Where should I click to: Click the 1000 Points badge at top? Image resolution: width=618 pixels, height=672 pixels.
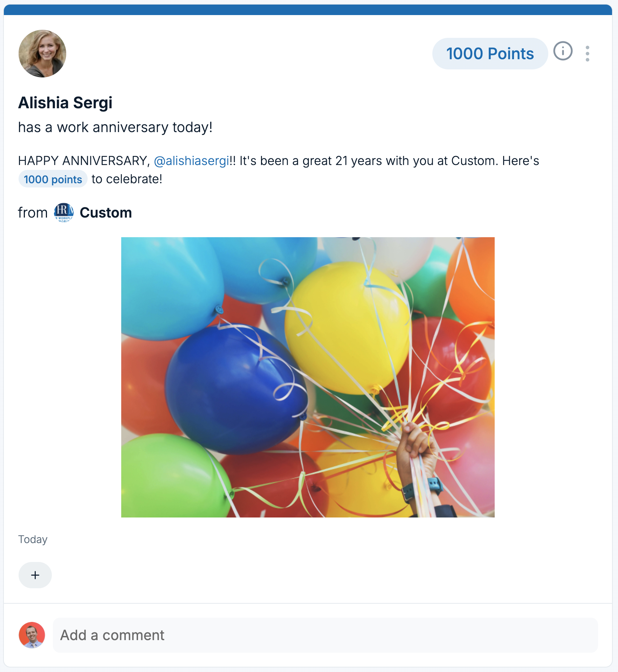[490, 54]
